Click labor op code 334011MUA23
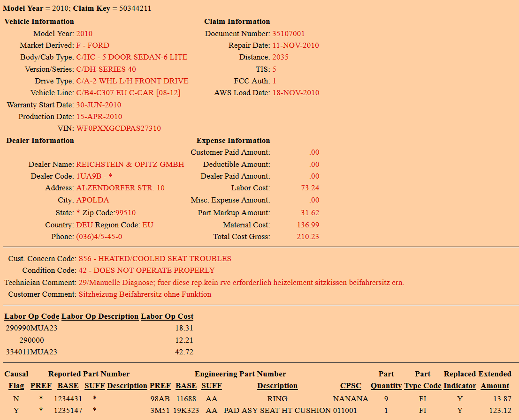 click(31, 352)
